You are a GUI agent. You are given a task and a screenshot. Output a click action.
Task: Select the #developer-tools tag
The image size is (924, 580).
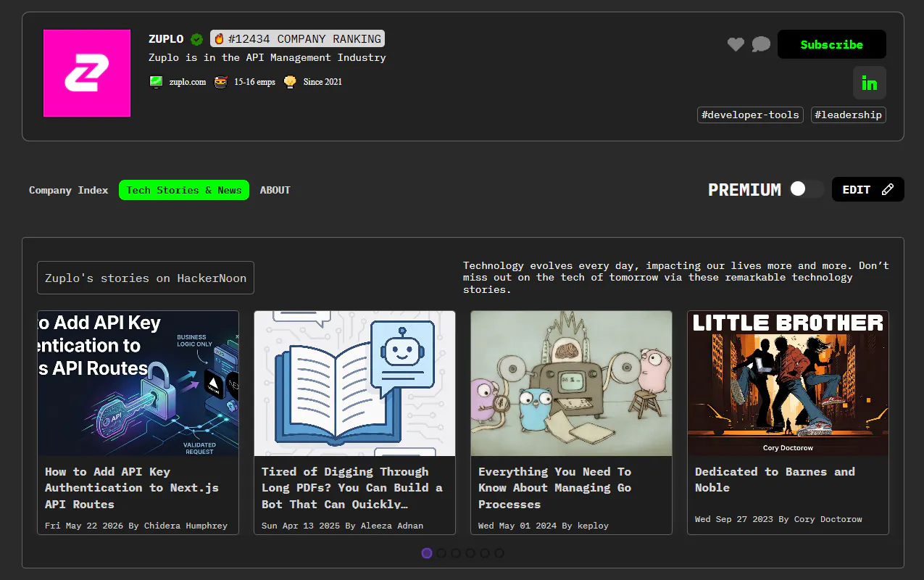pos(750,115)
